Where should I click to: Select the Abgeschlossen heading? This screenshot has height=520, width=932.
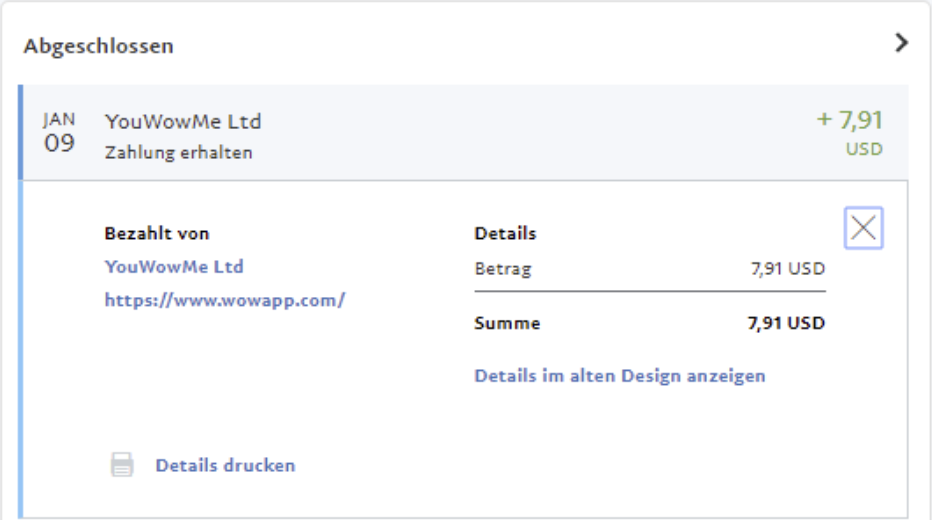(x=99, y=46)
